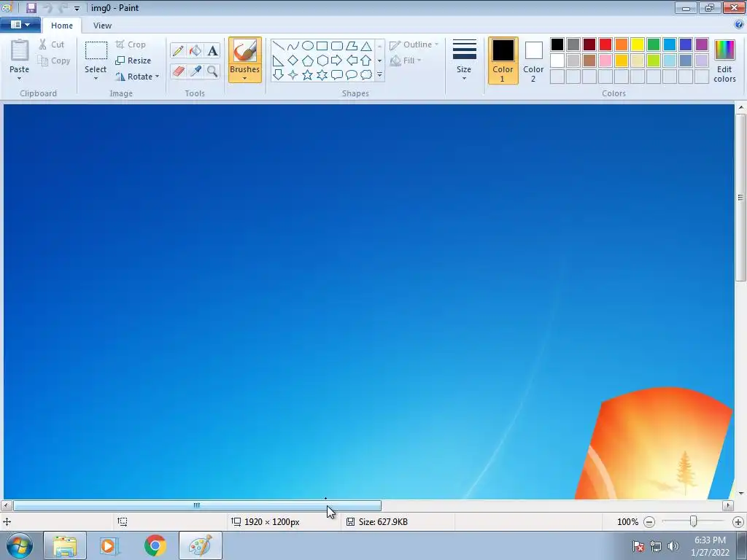Expand Customize Quick Access Toolbar arrow
This screenshot has height=560, width=747.
(77, 8)
